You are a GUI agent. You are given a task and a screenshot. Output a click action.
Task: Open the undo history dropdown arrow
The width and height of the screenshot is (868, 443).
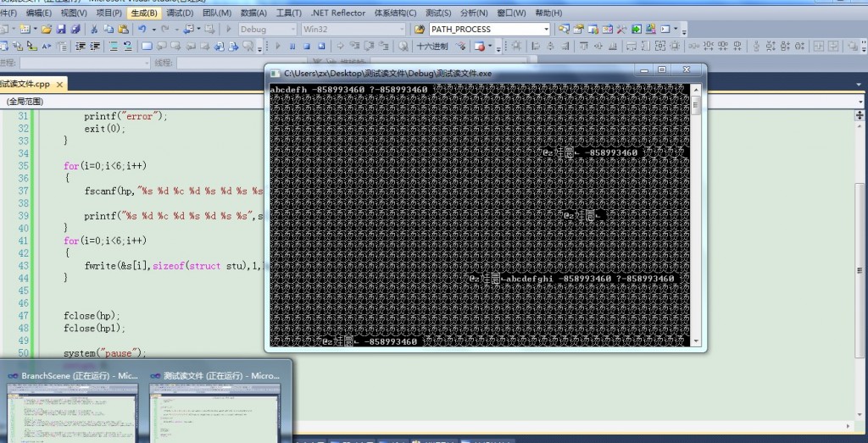154,30
